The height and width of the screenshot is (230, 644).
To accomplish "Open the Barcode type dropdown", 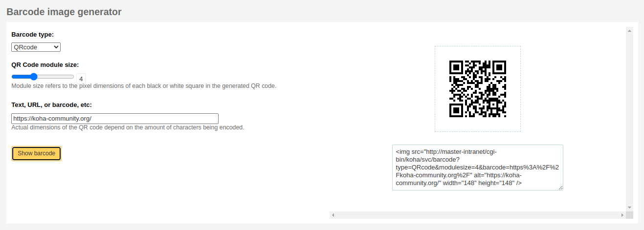I will [x=36, y=47].
